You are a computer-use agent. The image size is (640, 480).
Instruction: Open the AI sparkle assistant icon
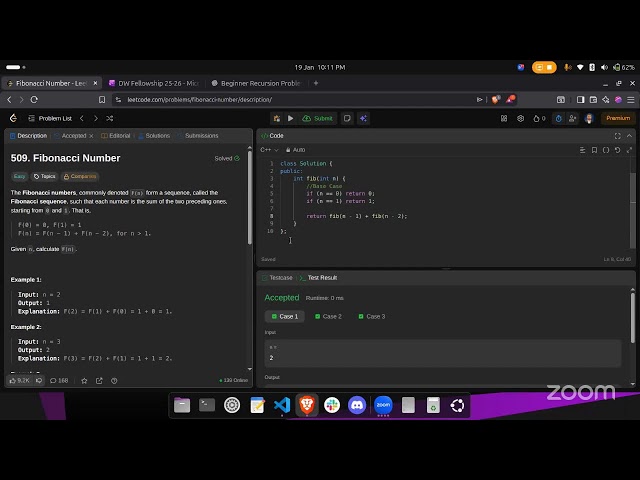coord(363,118)
